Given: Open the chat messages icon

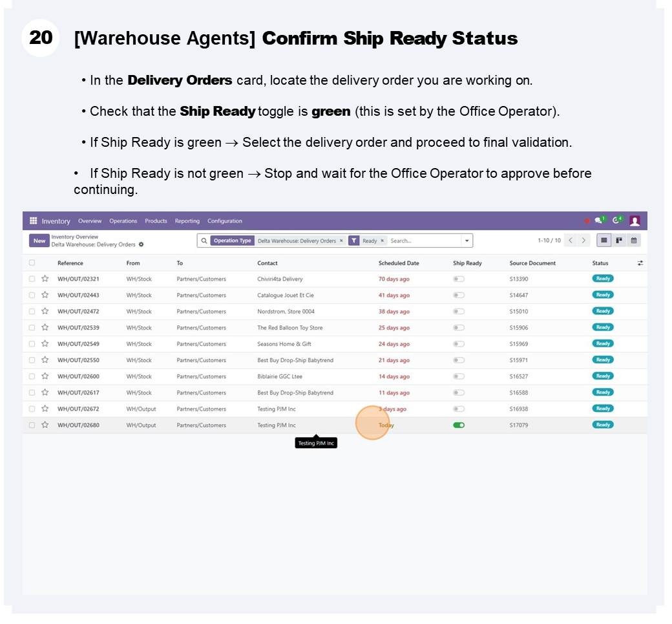Looking at the screenshot, I should 598,221.
